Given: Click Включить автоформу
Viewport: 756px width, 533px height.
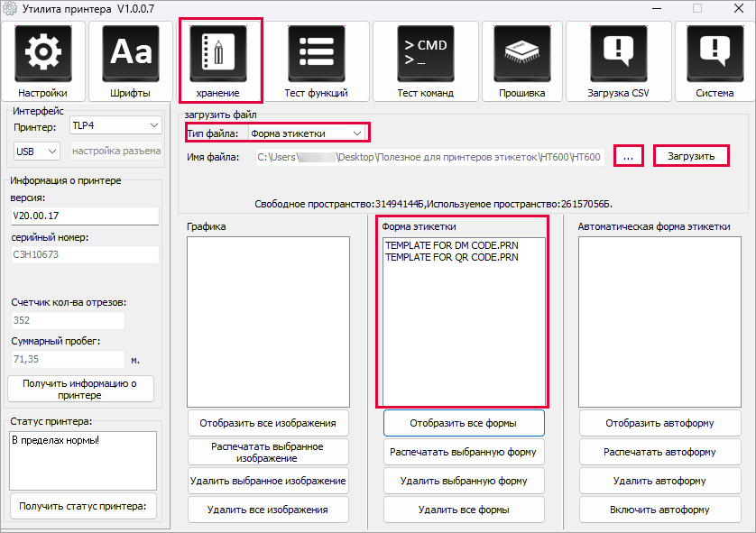Looking at the screenshot, I should [x=660, y=510].
